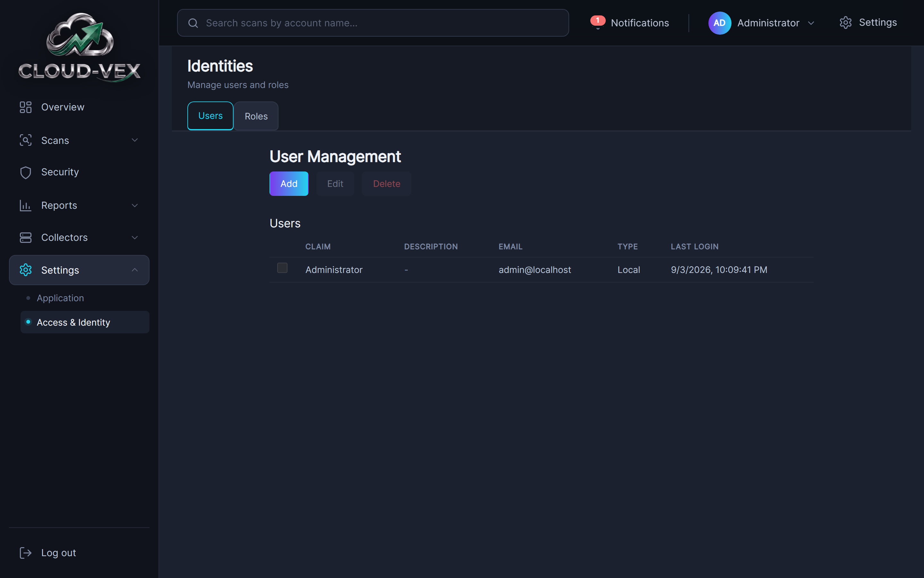The width and height of the screenshot is (924, 578).
Task: Click the EMAIL column header
Action: pos(510,247)
